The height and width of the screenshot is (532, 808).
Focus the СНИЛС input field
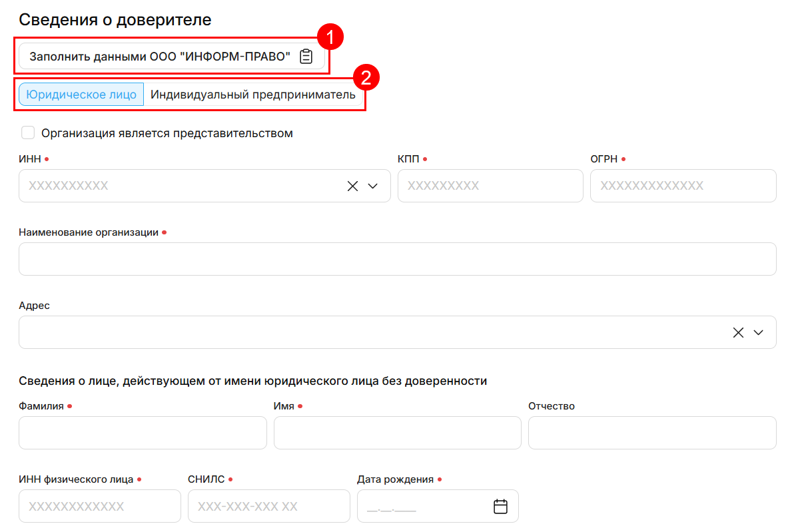[x=268, y=507]
